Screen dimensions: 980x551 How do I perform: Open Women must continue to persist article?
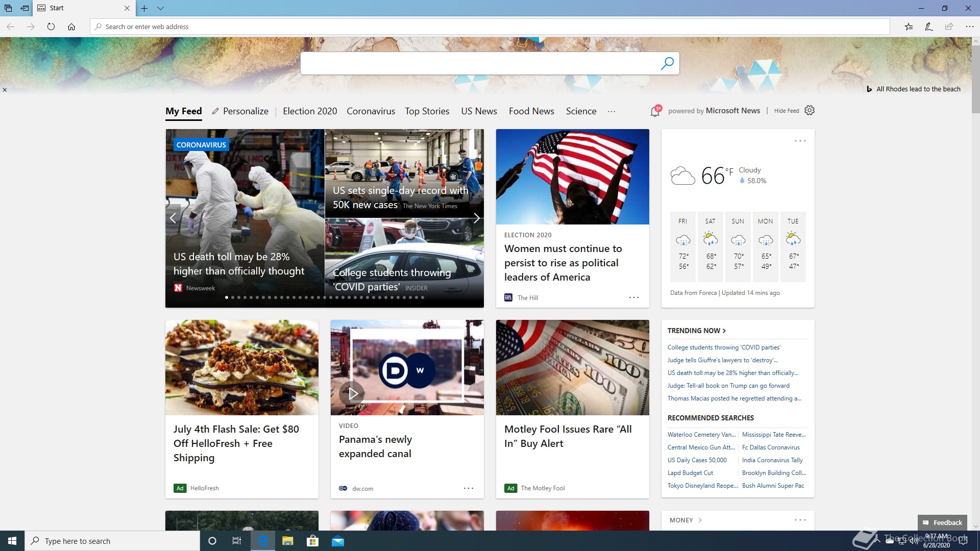[x=563, y=263]
